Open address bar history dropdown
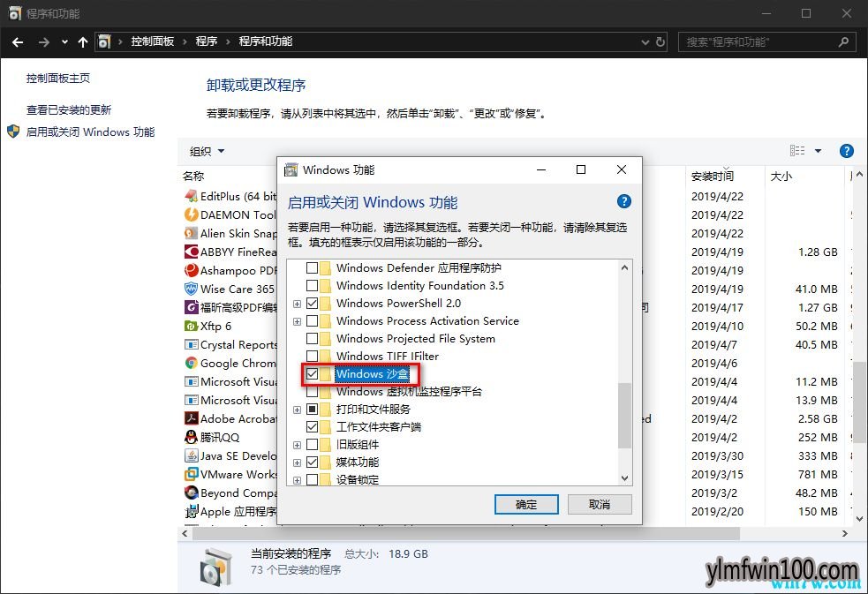The height and width of the screenshot is (594, 868). 645,41
